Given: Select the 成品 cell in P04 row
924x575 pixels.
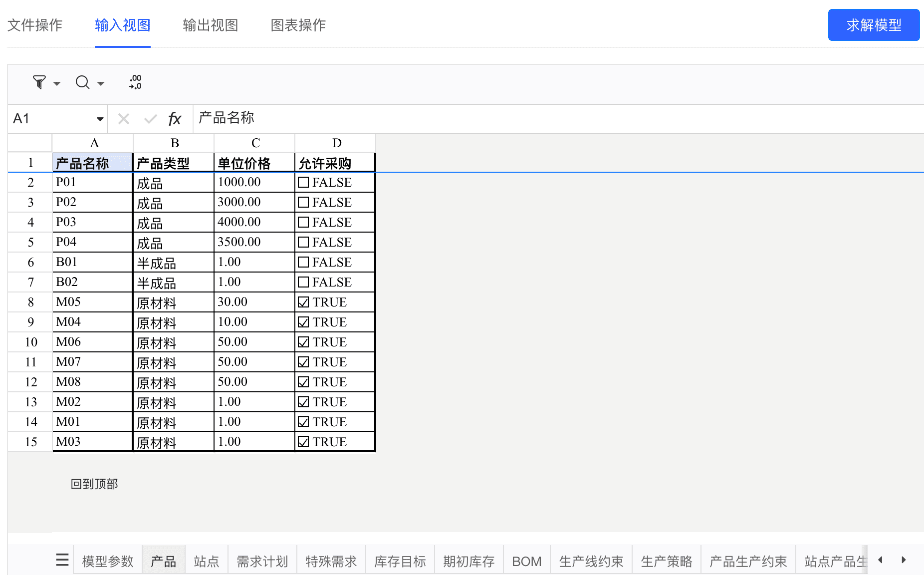Looking at the screenshot, I should coord(174,242).
